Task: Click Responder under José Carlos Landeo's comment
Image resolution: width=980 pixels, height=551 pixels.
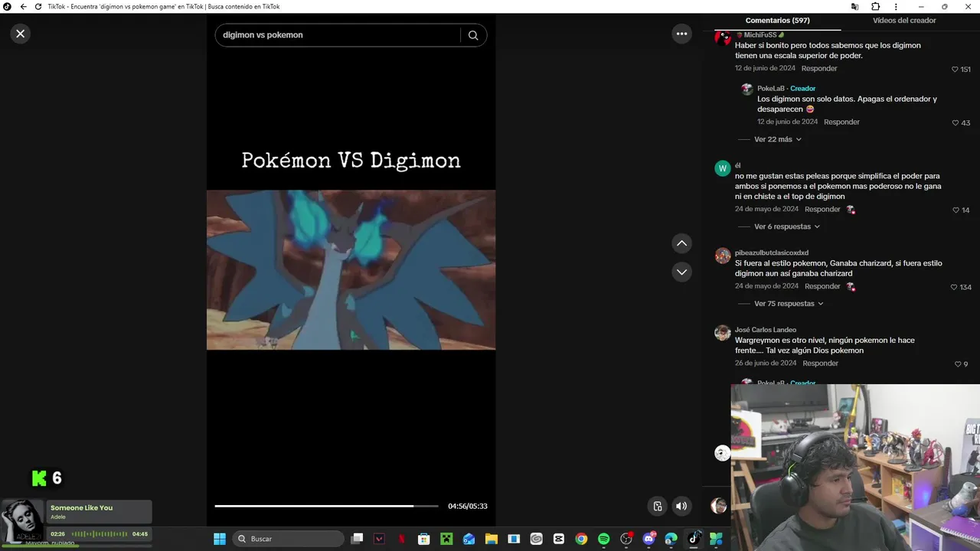Action: (x=820, y=364)
